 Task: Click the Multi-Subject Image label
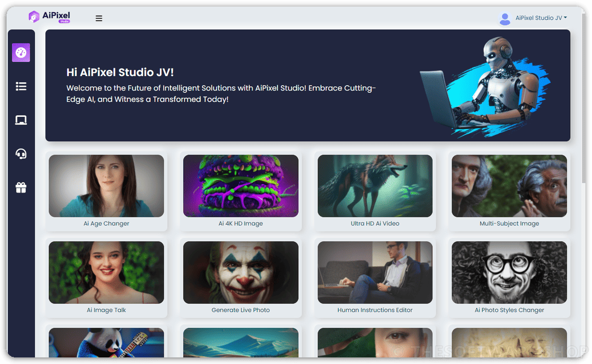click(x=509, y=224)
